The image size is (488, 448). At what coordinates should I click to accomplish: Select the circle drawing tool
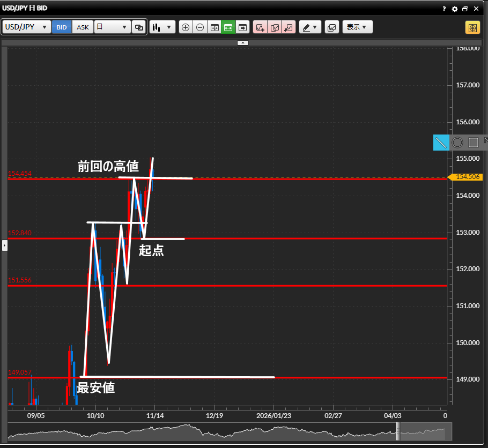[457, 143]
